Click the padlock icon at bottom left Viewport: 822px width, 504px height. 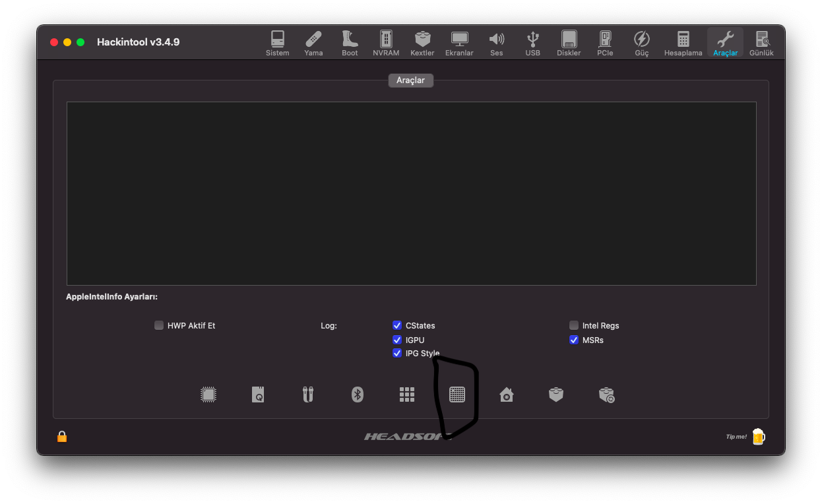tap(62, 436)
